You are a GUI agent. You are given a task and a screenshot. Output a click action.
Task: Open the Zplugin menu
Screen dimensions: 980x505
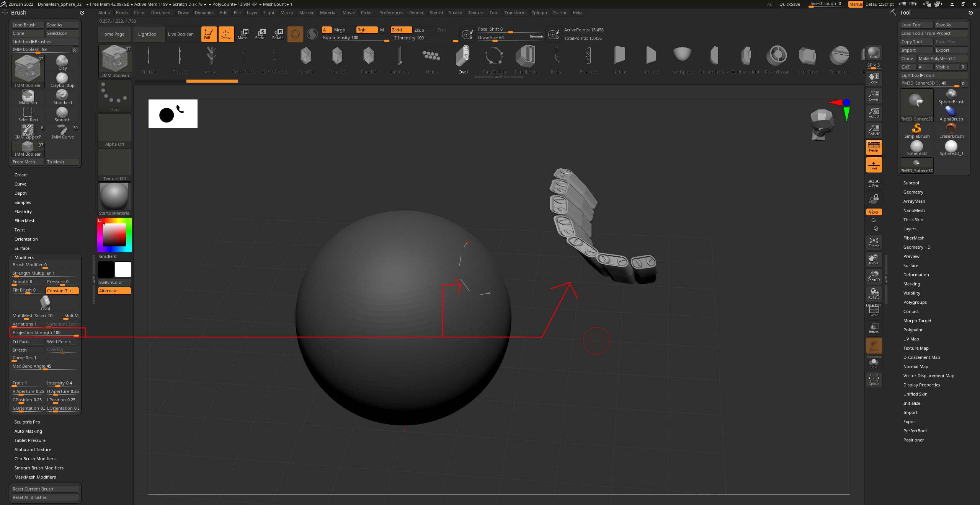pos(539,13)
